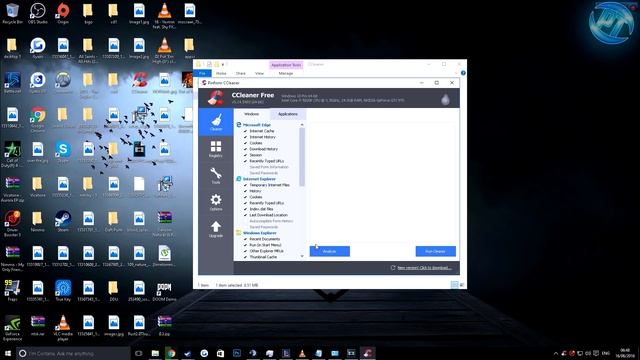Switch to the Windows tab in CCleaner

(x=251, y=114)
